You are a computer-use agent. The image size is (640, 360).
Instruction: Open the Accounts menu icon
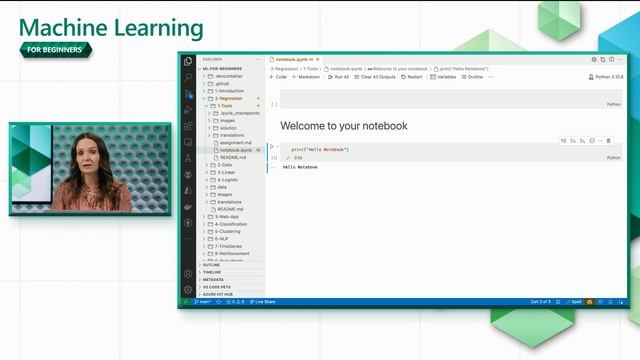click(x=188, y=274)
